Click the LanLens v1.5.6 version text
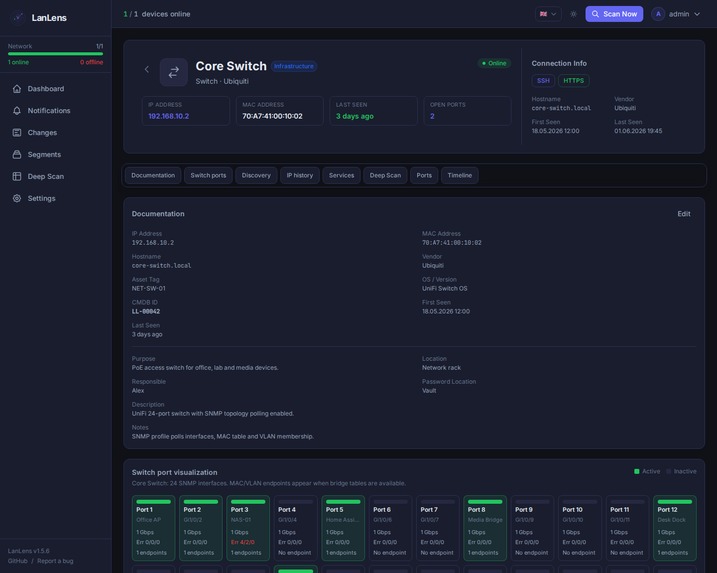This screenshot has width=717, height=573. point(28,551)
